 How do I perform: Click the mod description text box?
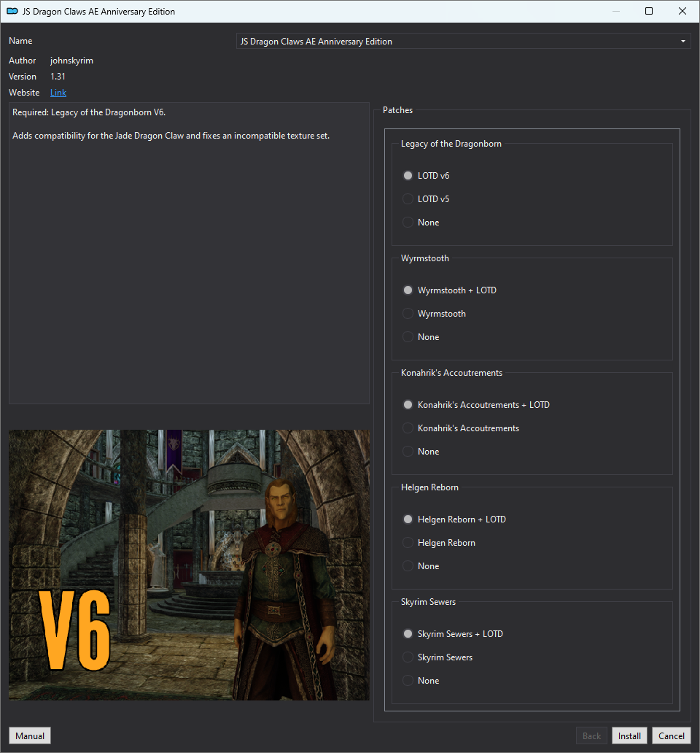pos(189,253)
